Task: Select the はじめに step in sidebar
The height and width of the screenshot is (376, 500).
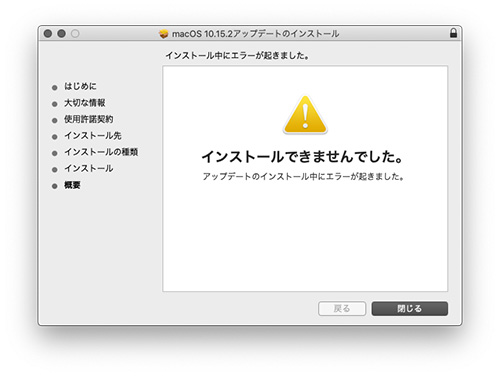Action: point(80,86)
